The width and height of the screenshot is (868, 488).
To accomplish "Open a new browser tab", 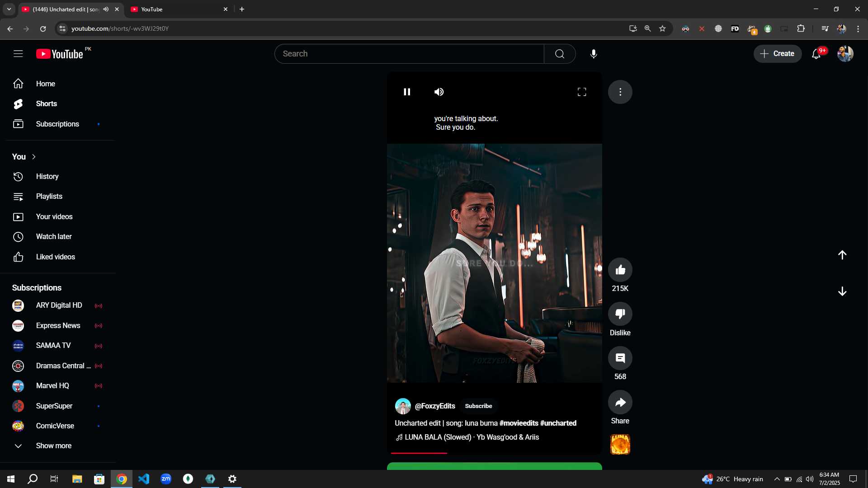I will pyautogui.click(x=242, y=9).
